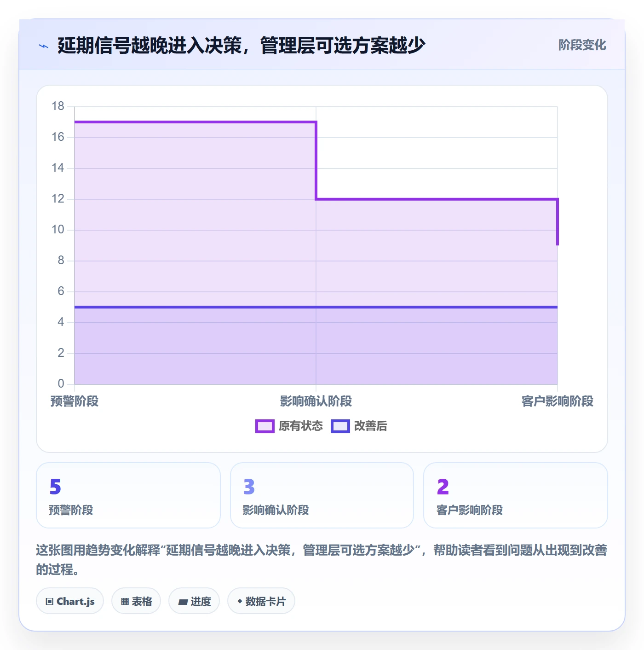Select the 进度 tag chip
Screen dimensions: 644x650
[194, 601]
